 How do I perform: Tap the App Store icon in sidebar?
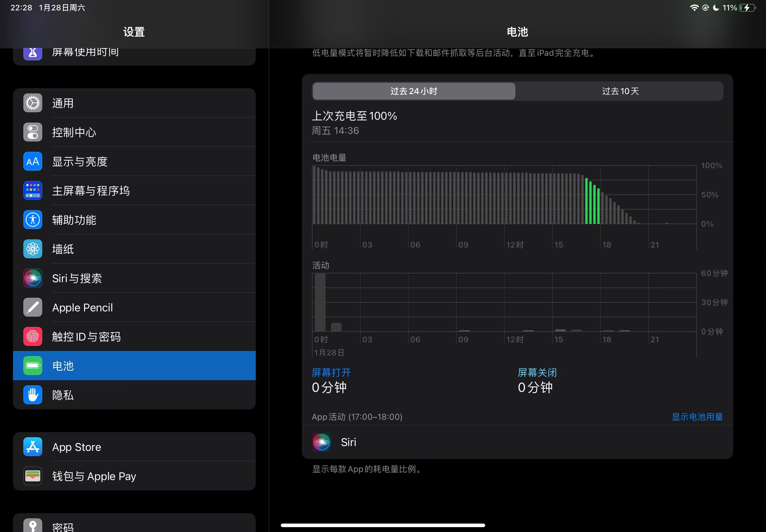coord(33,447)
